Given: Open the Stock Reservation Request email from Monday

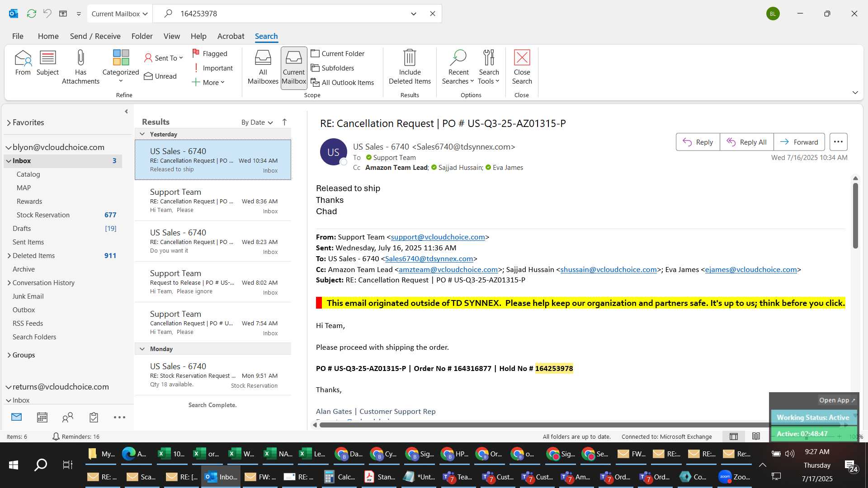Looking at the screenshot, I should coord(213,375).
